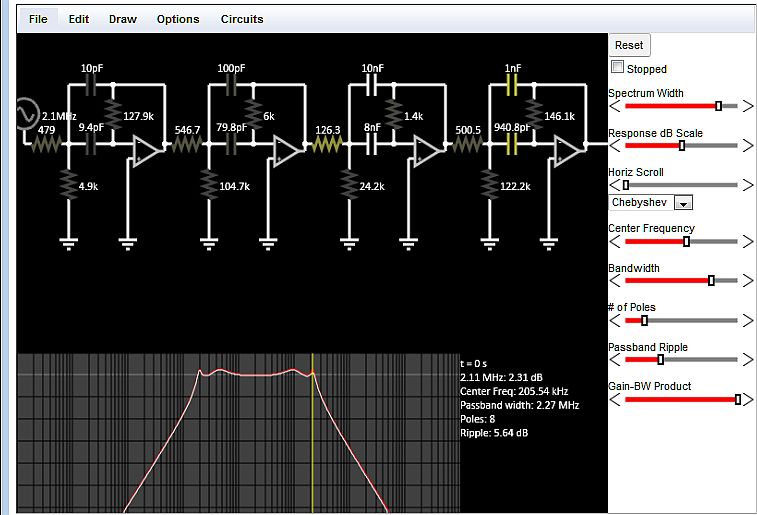
Task: Decrease Gain-BW Product with left arrow
Action: pos(615,399)
